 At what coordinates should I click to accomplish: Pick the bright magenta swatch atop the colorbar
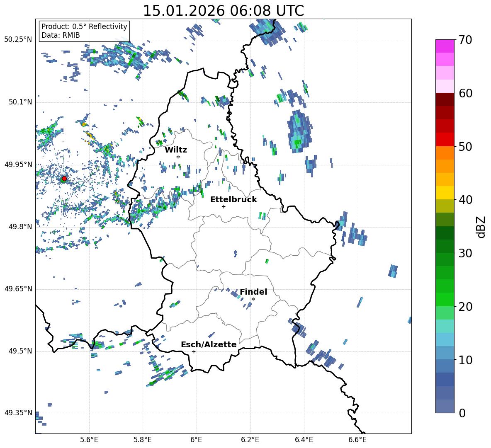(445, 46)
